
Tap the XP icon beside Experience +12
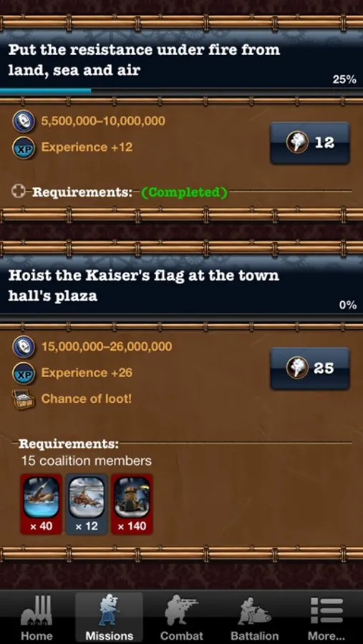(x=23, y=148)
